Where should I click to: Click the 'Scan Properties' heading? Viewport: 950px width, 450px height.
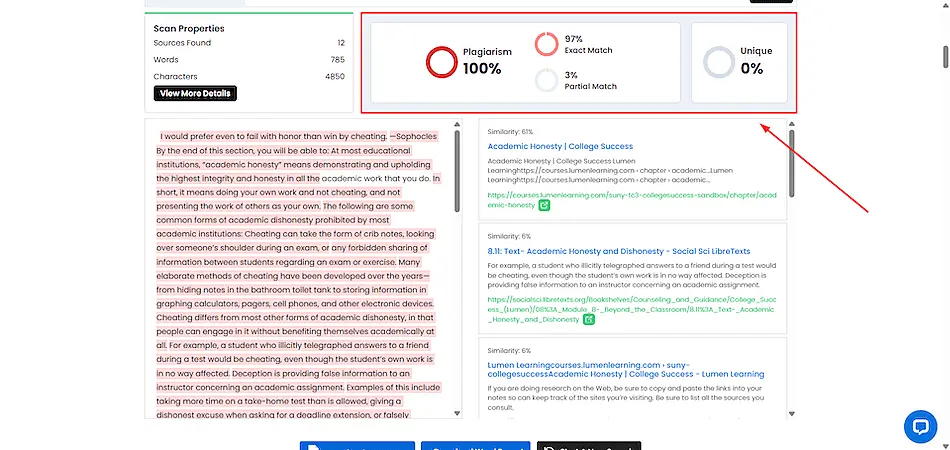point(189,28)
